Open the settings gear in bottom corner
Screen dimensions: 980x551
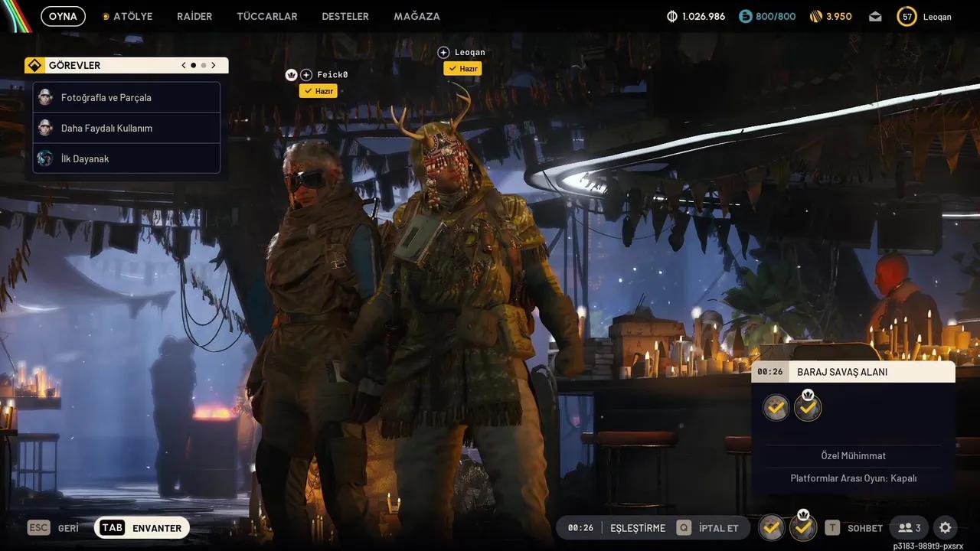pyautogui.click(x=945, y=527)
